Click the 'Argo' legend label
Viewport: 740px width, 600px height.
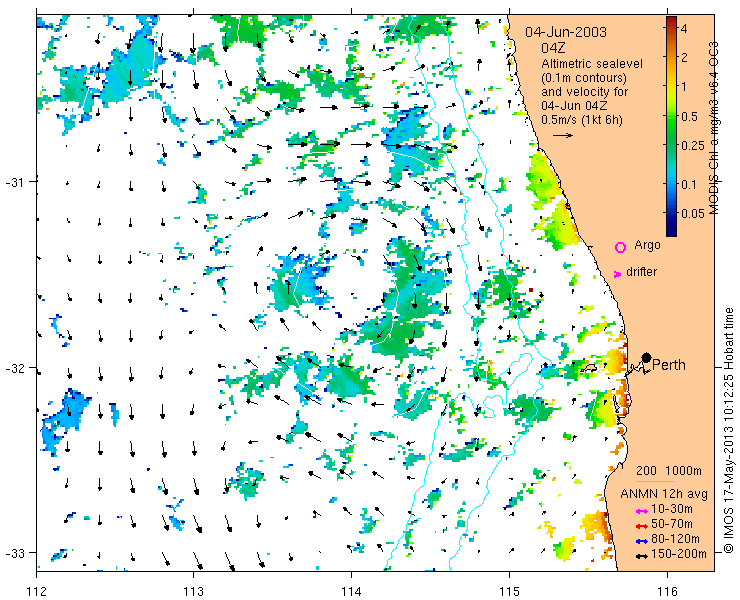[x=647, y=245]
